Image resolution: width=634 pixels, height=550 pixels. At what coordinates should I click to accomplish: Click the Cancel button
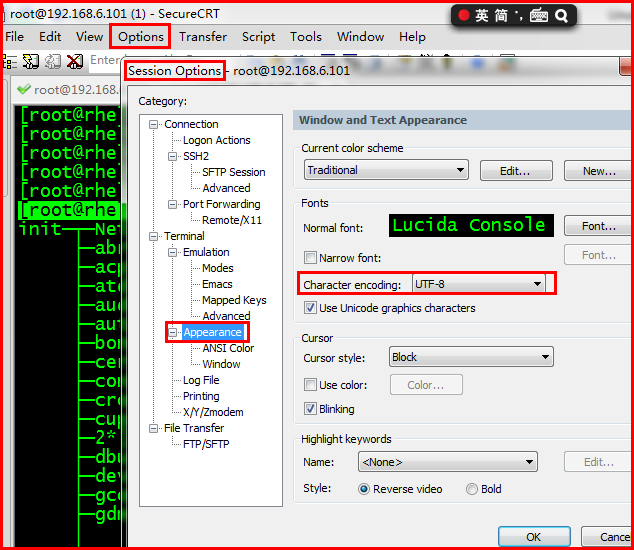coord(607,537)
